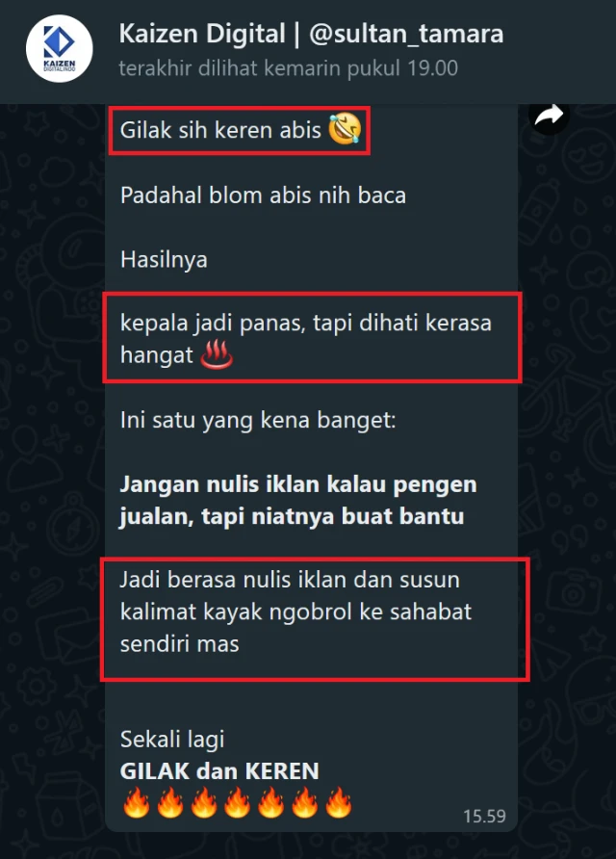
Task: Click the line Ini satu yang kena banget
Action: coord(258,421)
